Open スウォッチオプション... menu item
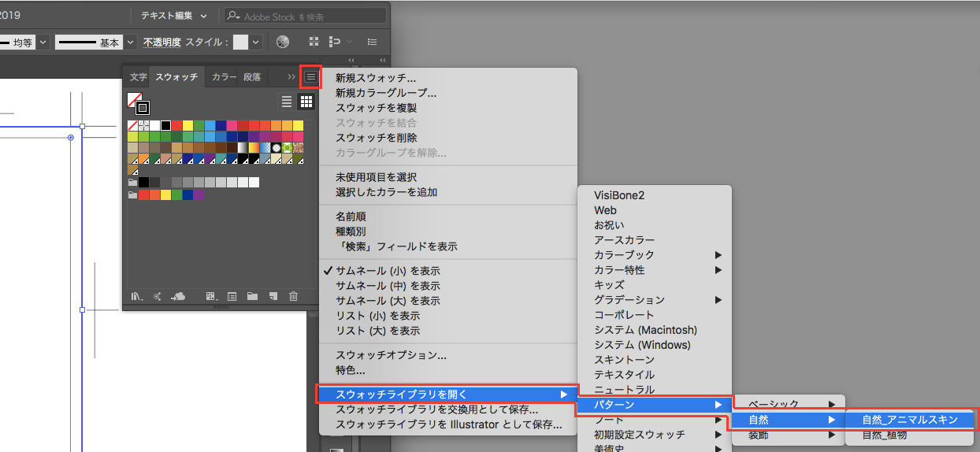Screen dimensions: 980x452 [448, 355]
